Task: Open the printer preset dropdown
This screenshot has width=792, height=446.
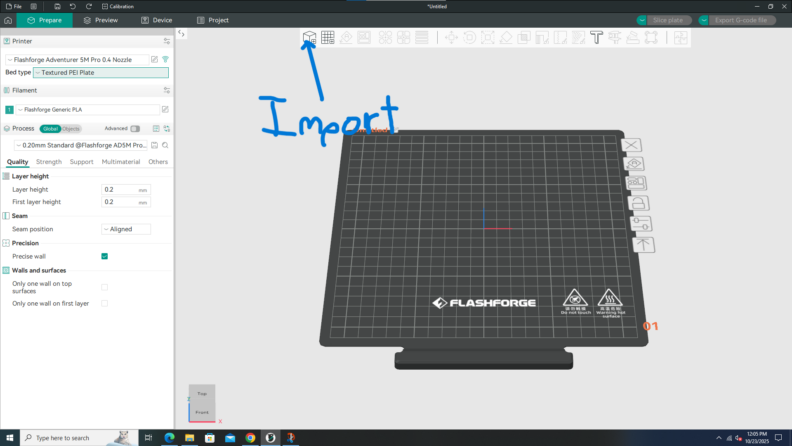Action: click(77, 60)
